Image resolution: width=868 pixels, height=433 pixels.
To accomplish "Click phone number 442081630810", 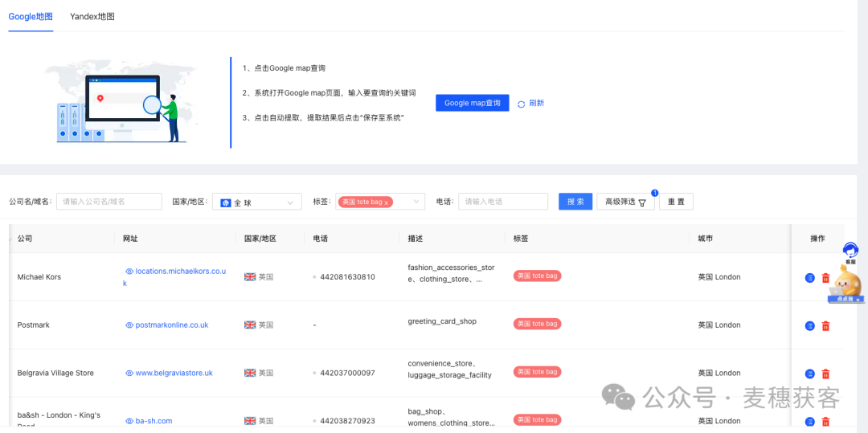I will click(x=347, y=277).
